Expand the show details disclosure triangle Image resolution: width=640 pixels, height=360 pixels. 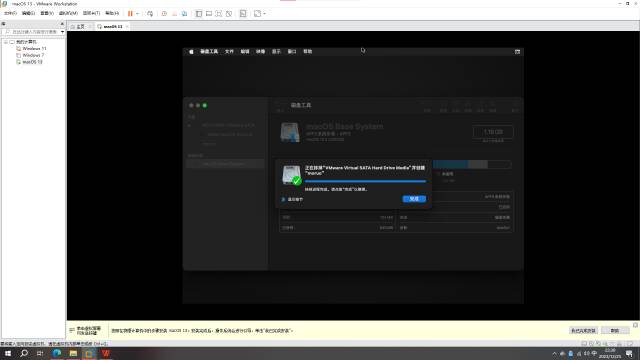283,200
